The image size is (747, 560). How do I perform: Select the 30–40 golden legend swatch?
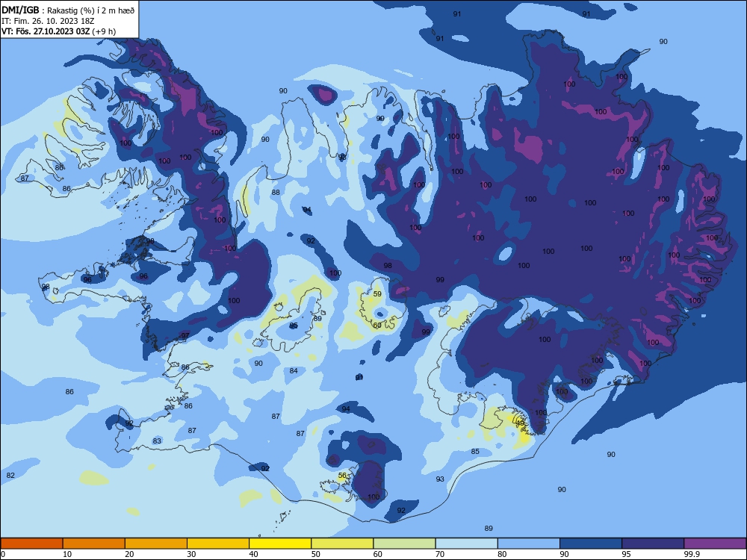click(218, 544)
